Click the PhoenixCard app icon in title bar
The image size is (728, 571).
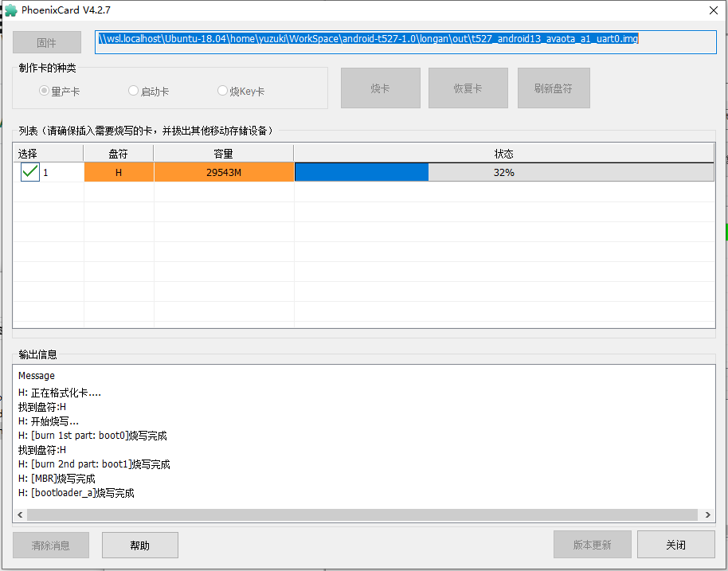tap(11, 10)
